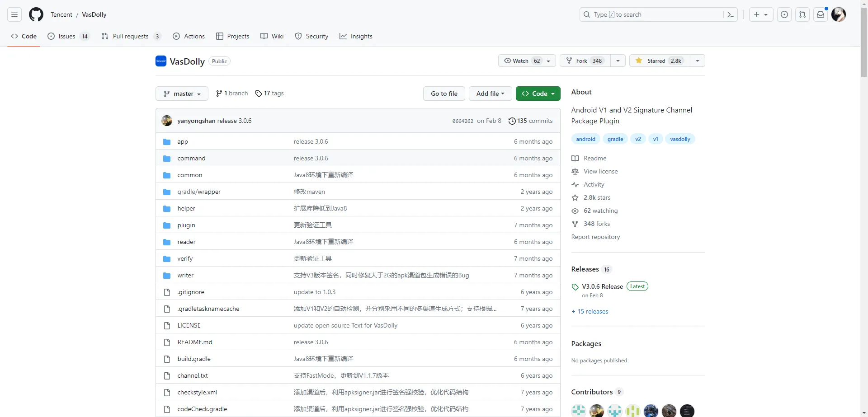Open the + 15 releases link
This screenshot has width=868, height=417.
[x=590, y=312]
